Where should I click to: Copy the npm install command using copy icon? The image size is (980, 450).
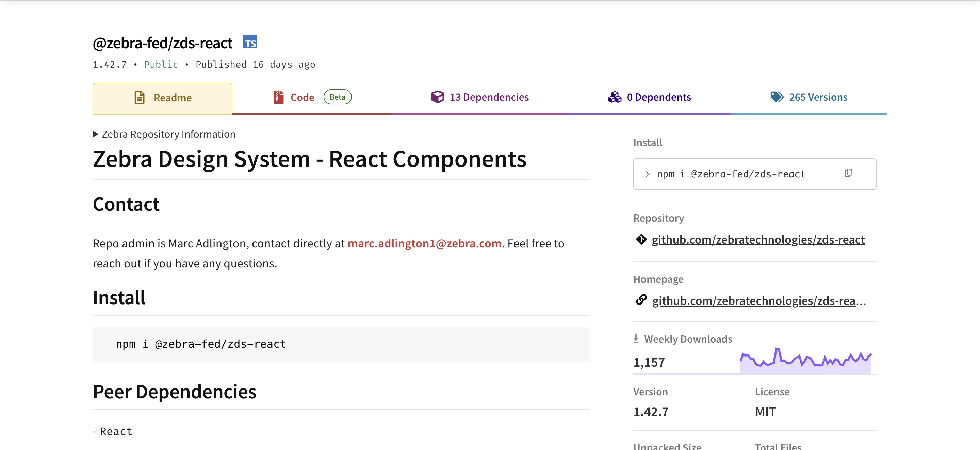tap(849, 173)
